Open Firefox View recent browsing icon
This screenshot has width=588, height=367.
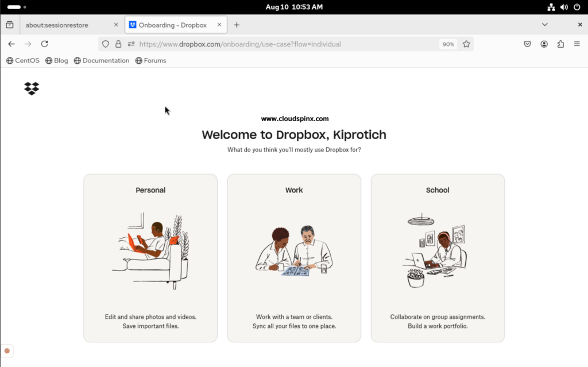tap(10, 25)
